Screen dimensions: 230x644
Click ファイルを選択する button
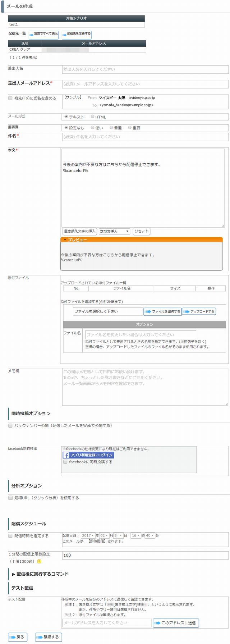pyautogui.click(x=162, y=311)
